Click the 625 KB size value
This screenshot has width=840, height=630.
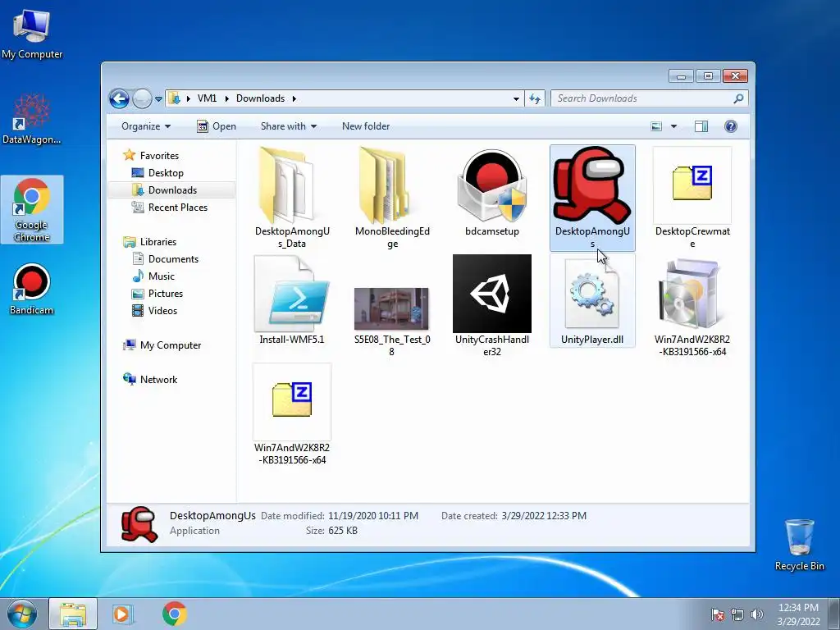point(342,531)
